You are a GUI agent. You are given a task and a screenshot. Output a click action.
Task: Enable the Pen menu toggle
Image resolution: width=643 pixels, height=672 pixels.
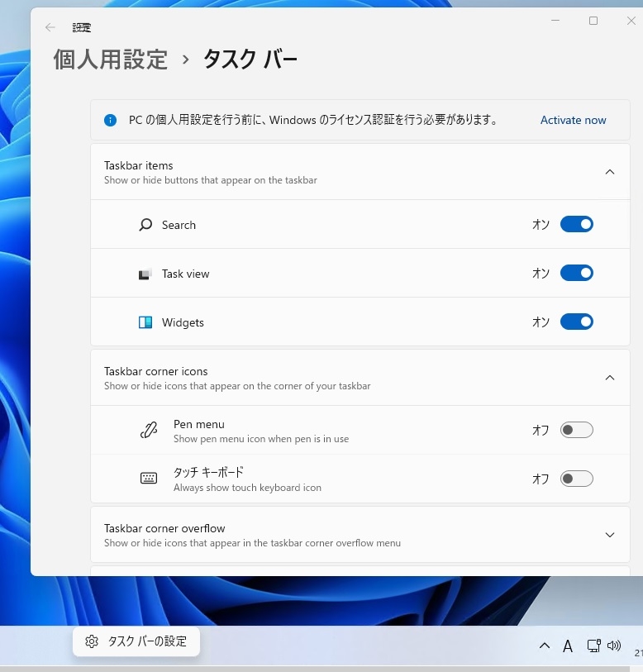(577, 430)
